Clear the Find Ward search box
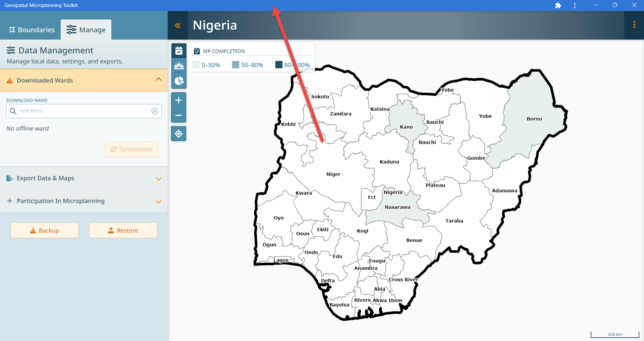Screen dimensions: 644x341 [155, 111]
